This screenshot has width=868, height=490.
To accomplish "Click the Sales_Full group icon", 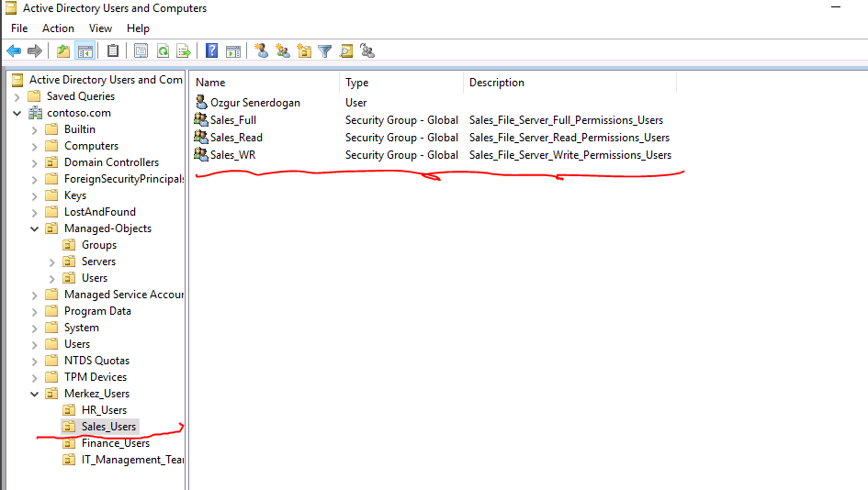I will coord(201,119).
